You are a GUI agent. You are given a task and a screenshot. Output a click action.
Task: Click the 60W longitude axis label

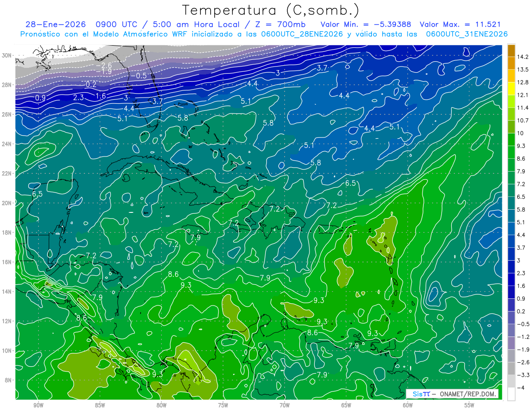point(408,405)
